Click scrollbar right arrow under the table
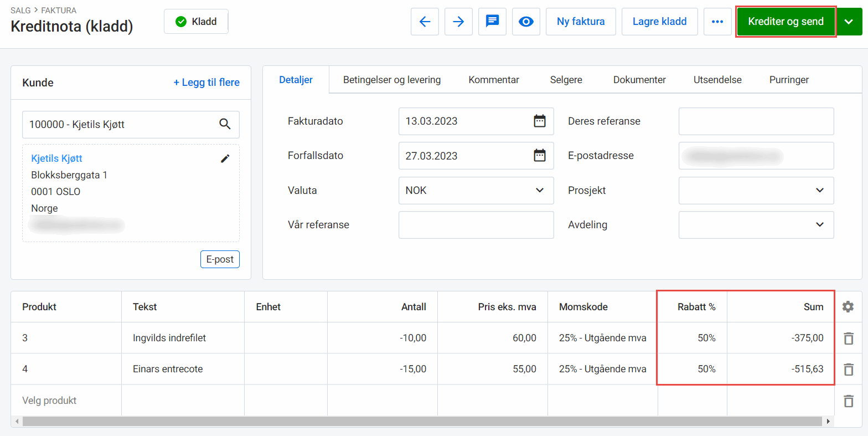Screen dimensions: 868x436 click(x=829, y=422)
